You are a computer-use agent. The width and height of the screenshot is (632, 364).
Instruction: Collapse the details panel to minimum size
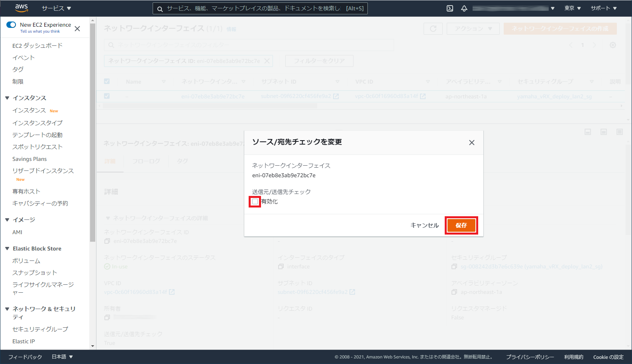[x=588, y=132]
